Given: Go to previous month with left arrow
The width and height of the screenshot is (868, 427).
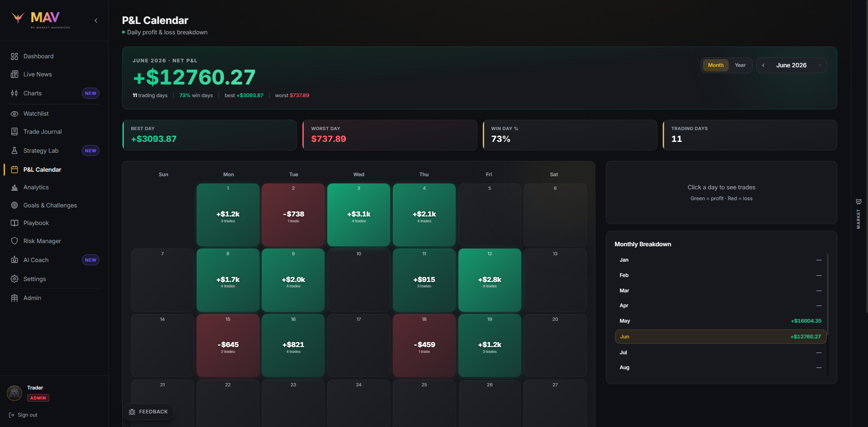Looking at the screenshot, I should click(764, 66).
